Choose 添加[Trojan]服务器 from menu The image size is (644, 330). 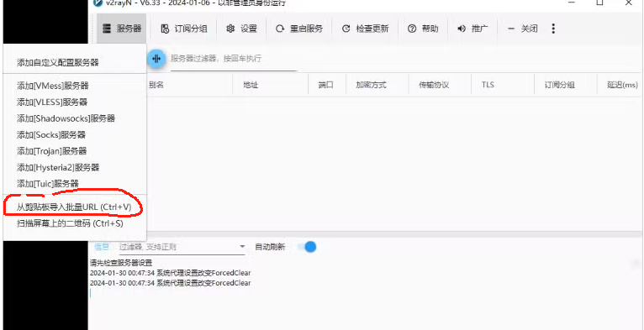[x=75, y=151]
